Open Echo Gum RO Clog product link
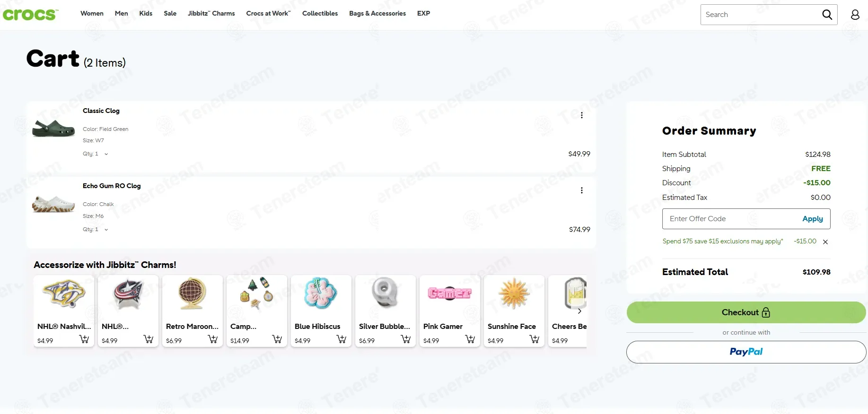Image resolution: width=868 pixels, height=414 pixels. pos(112,186)
